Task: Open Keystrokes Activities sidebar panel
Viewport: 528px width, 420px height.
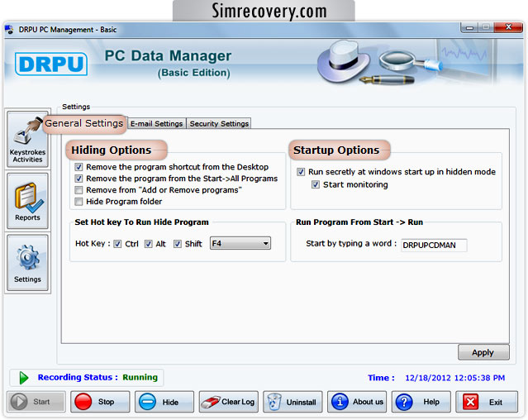Action: (27, 140)
